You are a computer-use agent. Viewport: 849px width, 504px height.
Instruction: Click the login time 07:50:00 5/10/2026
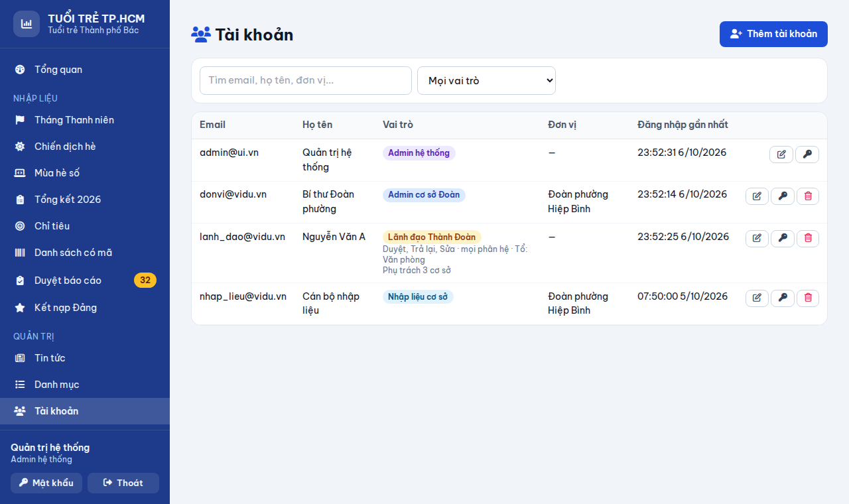click(683, 296)
